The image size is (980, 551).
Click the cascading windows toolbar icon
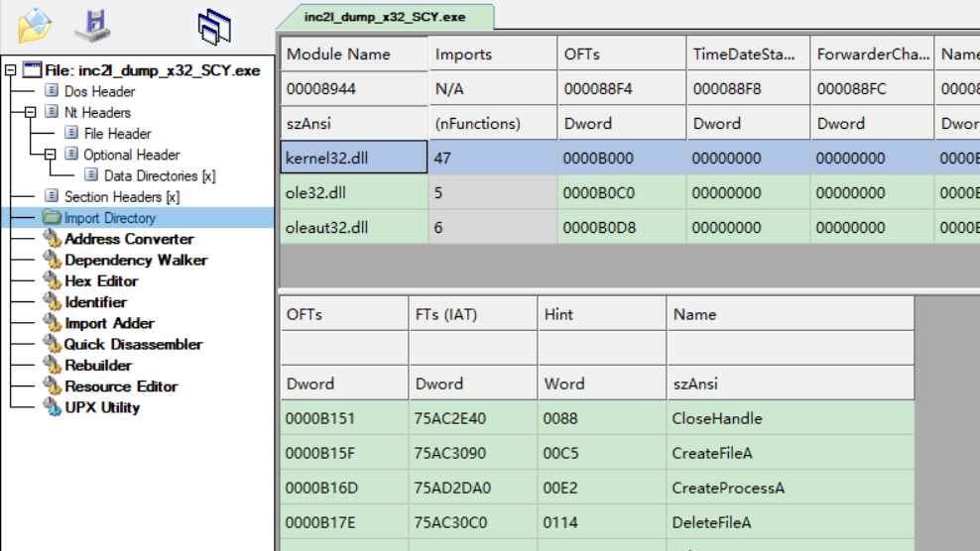[x=214, y=27]
